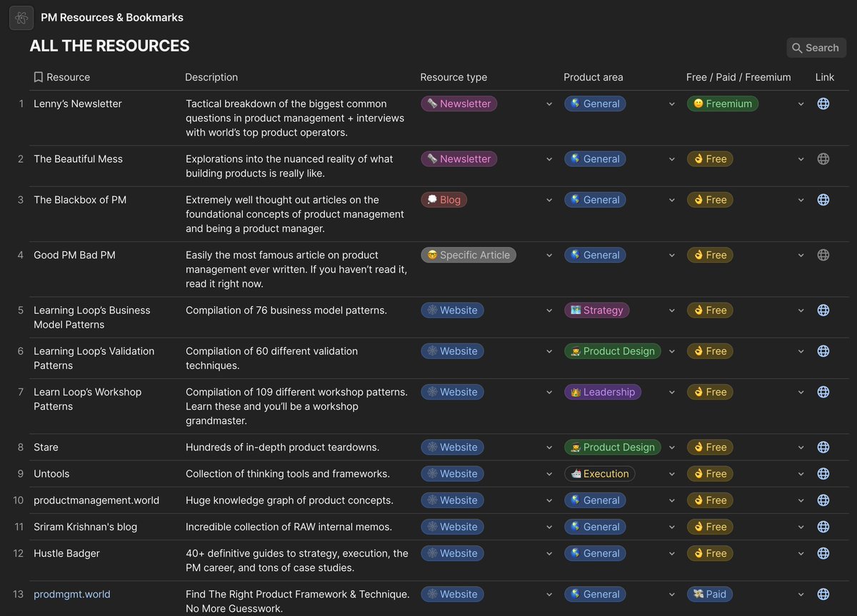This screenshot has width=857, height=616.
Task: Select the Strategy tag for Learning Loop's Business Model Patterns
Action: 597,310
